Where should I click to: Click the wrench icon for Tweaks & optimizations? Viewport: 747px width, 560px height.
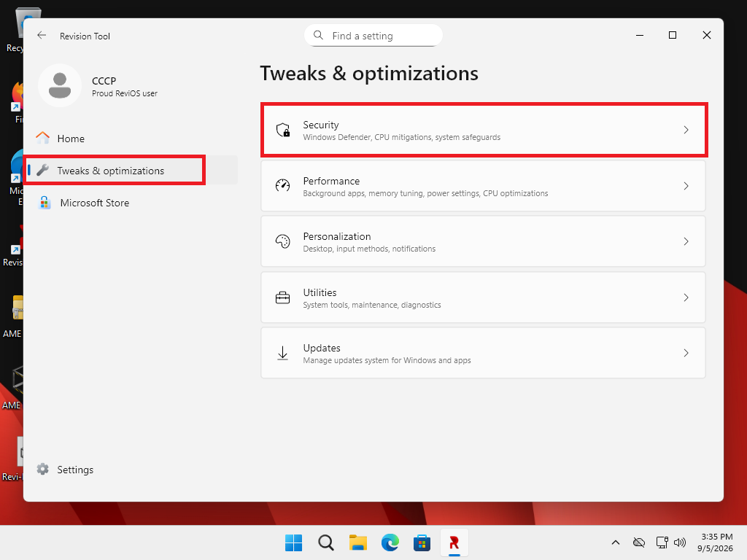pos(43,170)
